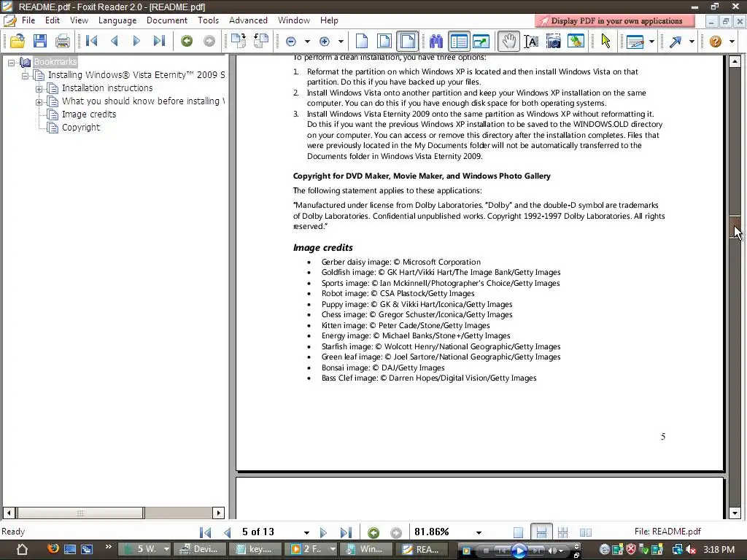Open the Edit menu

53,20
